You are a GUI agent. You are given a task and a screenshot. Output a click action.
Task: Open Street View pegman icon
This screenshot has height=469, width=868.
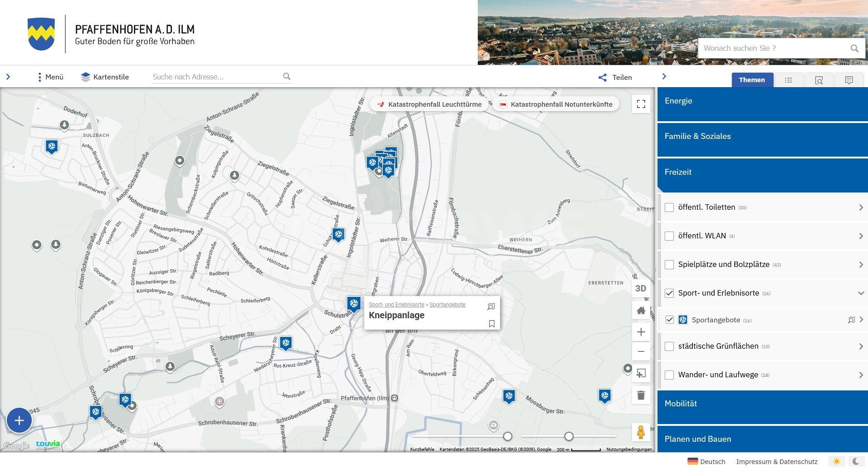coord(641,432)
